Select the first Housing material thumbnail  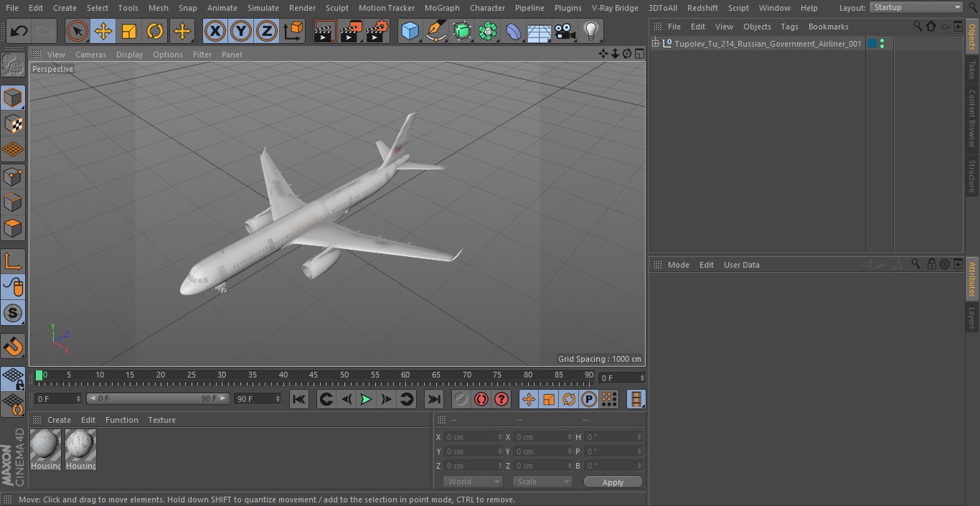(46, 450)
